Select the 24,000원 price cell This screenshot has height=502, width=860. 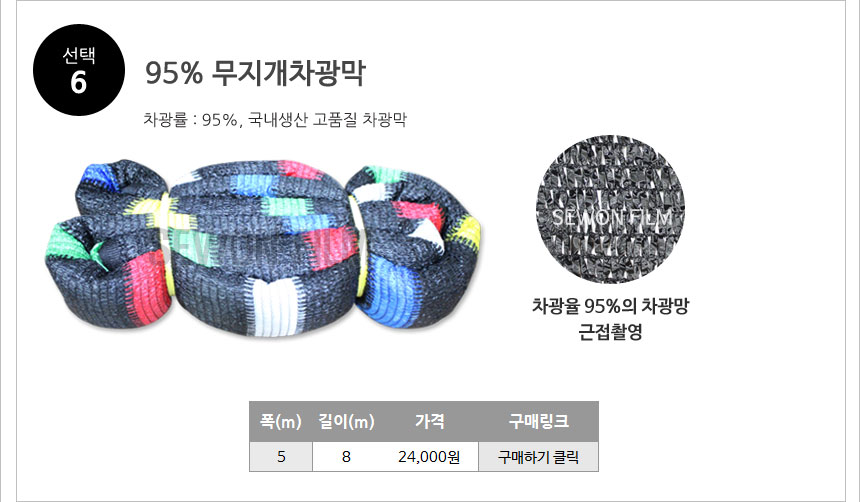(429, 456)
